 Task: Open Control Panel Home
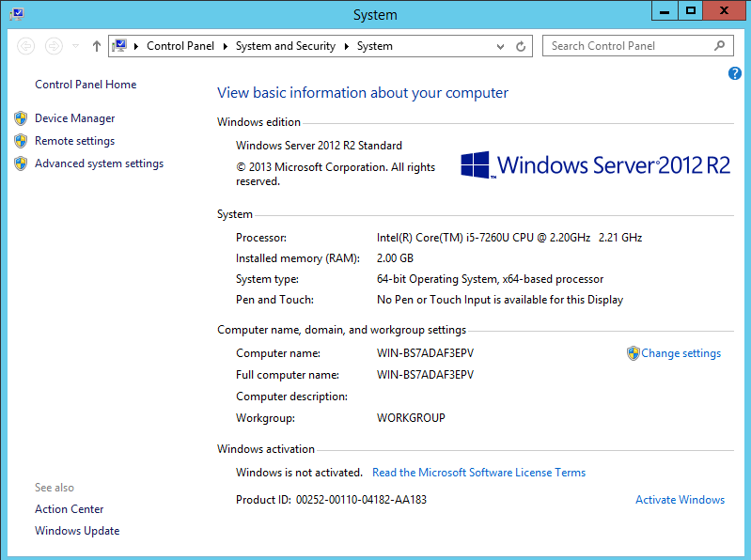tap(86, 85)
